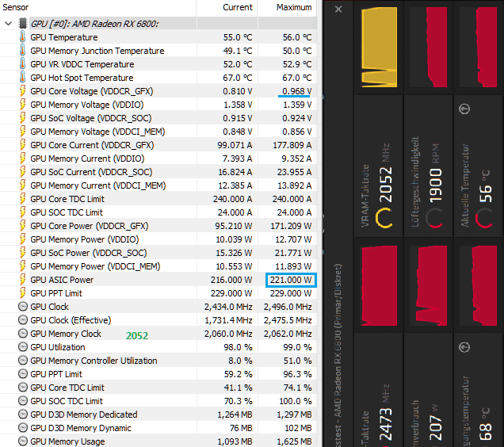Select the 221.000 W maximum ASIC power value
504x447 pixels.
point(291,280)
